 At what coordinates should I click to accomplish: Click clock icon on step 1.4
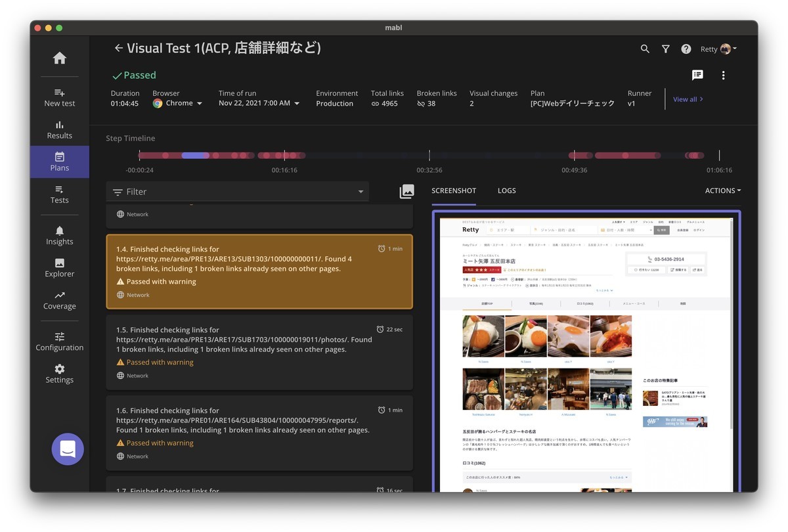coord(382,249)
